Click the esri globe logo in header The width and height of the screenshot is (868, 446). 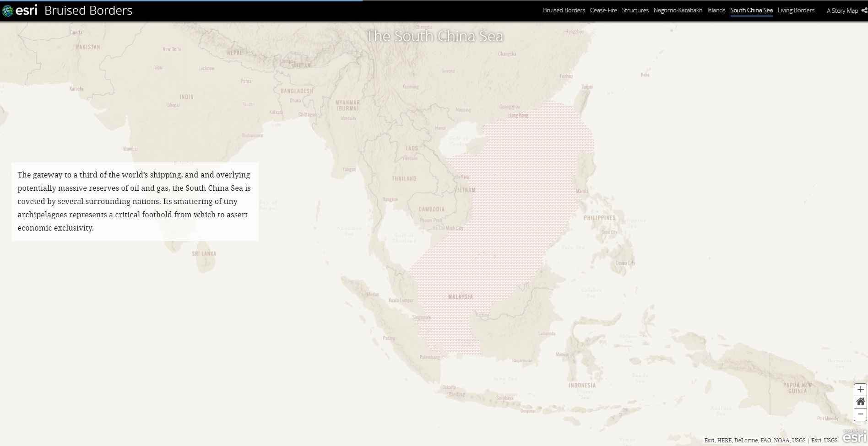[x=8, y=11]
